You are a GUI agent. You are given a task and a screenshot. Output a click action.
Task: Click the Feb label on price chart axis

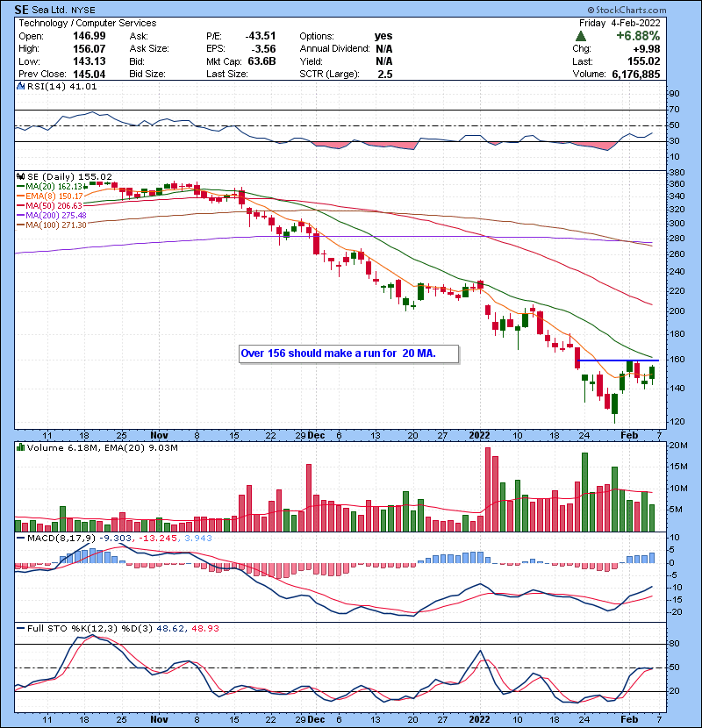click(629, 435)
